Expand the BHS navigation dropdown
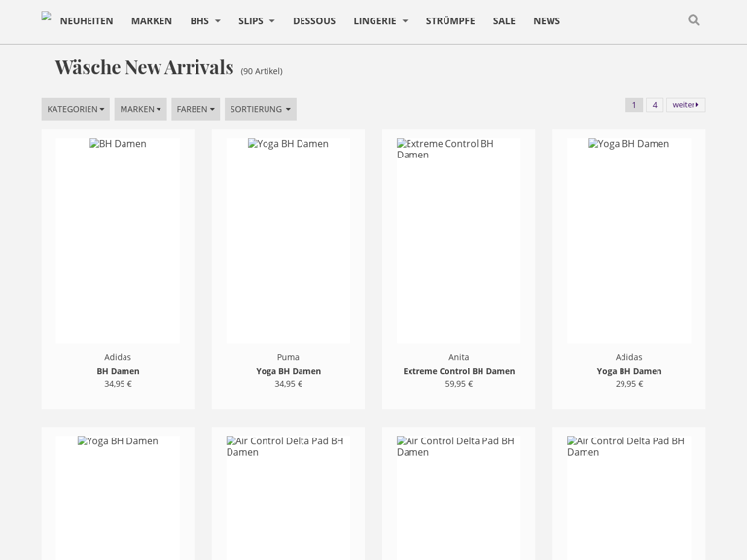The height and width of the screenshot is (560, 747). point(205,21)
